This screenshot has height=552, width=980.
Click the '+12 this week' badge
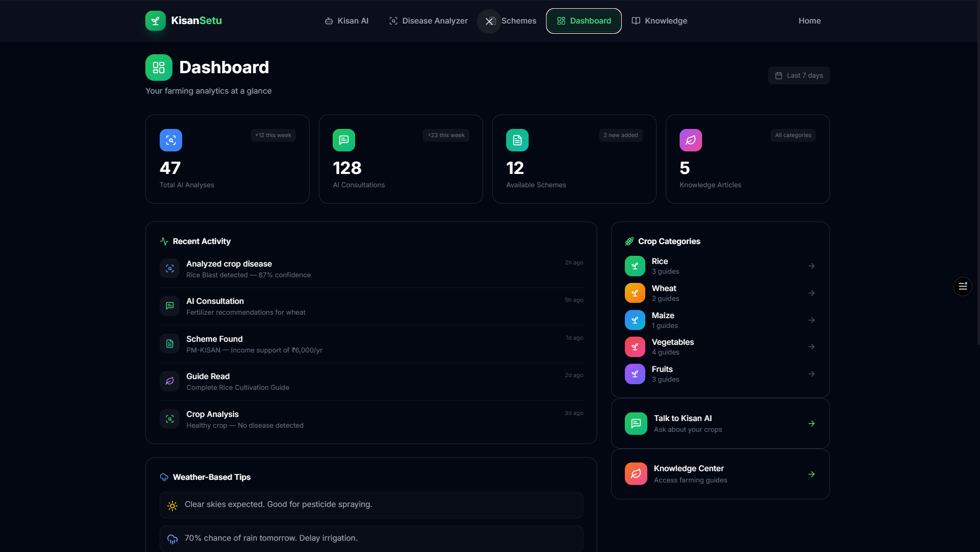click(x=273, y=135)
